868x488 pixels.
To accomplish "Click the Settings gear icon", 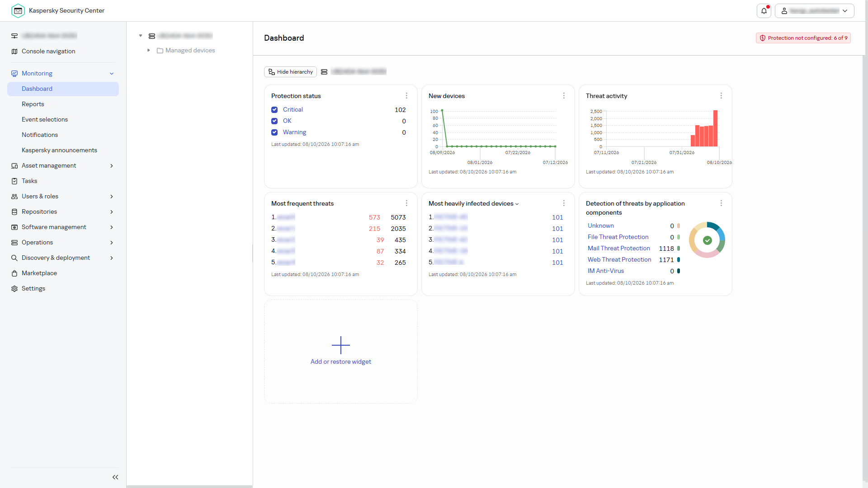I will pyautogui.click(x=14, y=289).
